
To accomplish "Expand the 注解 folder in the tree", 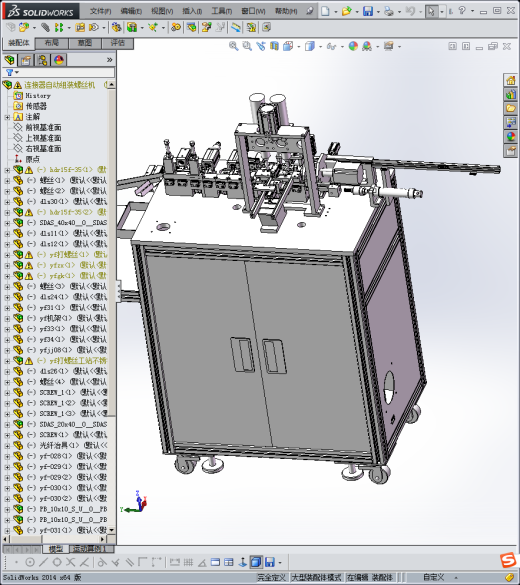I will 7,117.
